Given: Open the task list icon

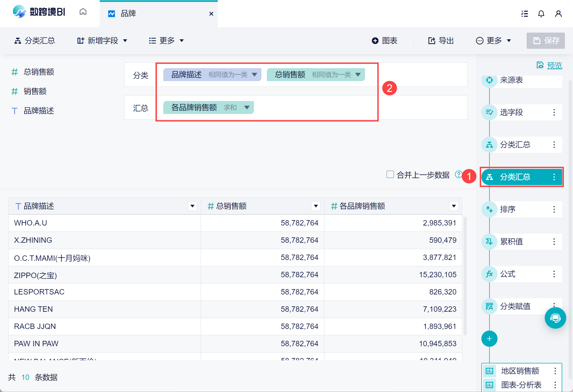Looking at the screenshot, I should tap(524, 13).
